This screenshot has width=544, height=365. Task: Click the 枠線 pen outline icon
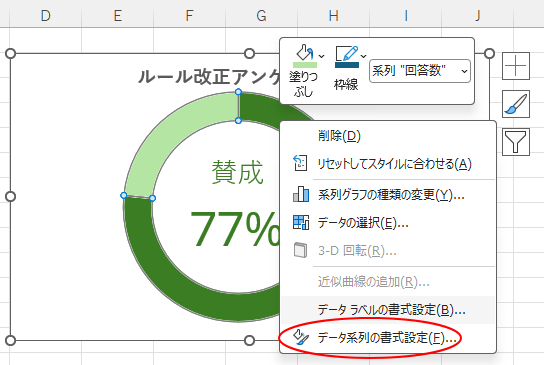click(x=346, y=53)
